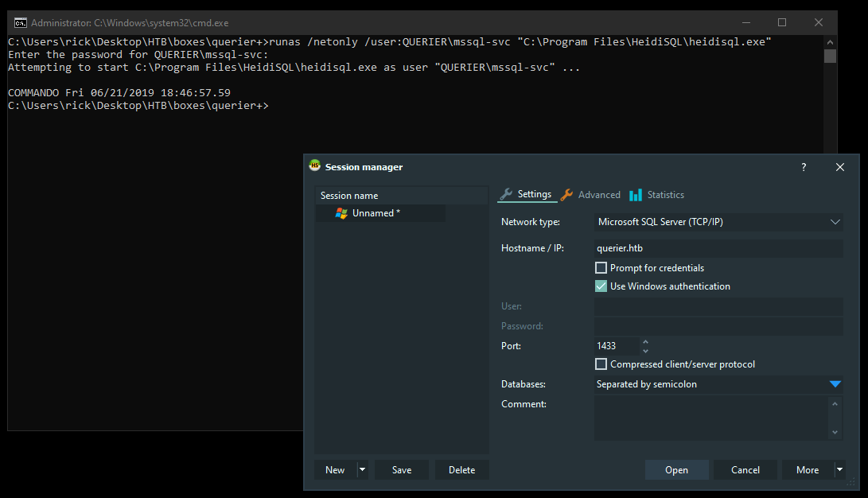Uncheck Use Windows authentication
868x498 pixels.
click(x=601, y=286)
